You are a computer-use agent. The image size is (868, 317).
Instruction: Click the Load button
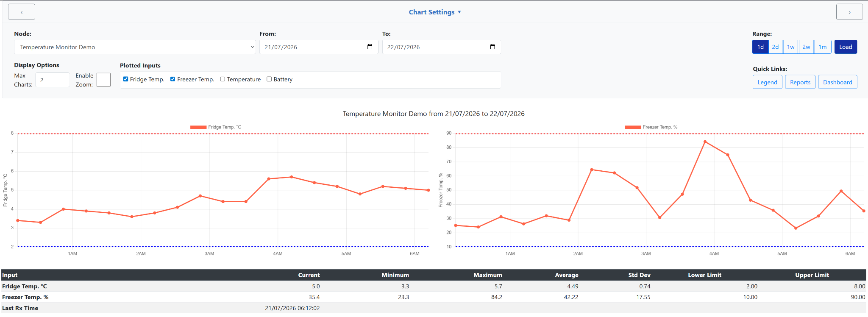[x=846, y=47]
